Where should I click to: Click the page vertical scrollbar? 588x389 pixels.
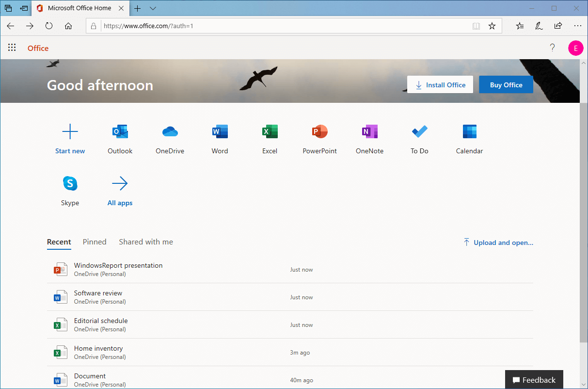pyautogui.click(x=584, y=224)
